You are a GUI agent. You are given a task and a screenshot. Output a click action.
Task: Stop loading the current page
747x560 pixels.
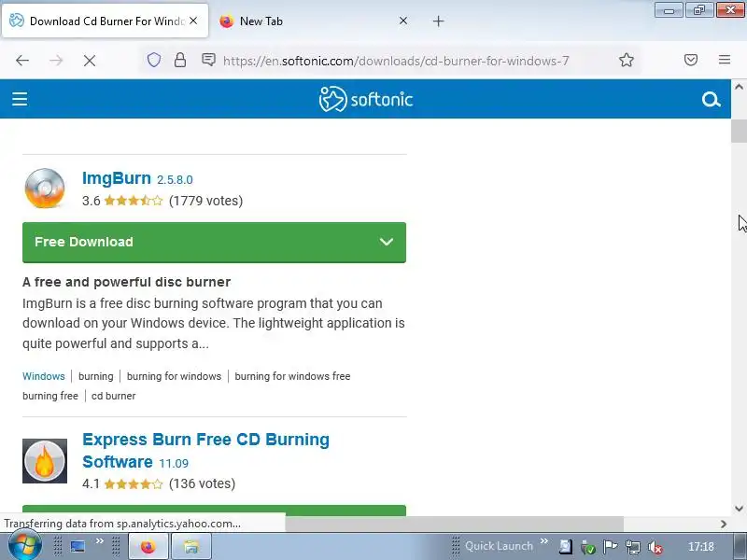coord(89,61)
